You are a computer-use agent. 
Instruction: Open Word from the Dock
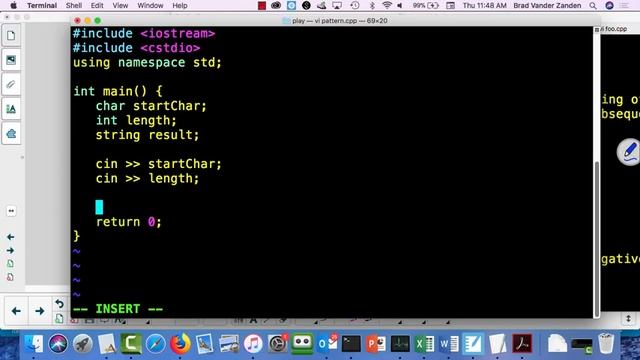pyautogui.click(x=449, y=344)
